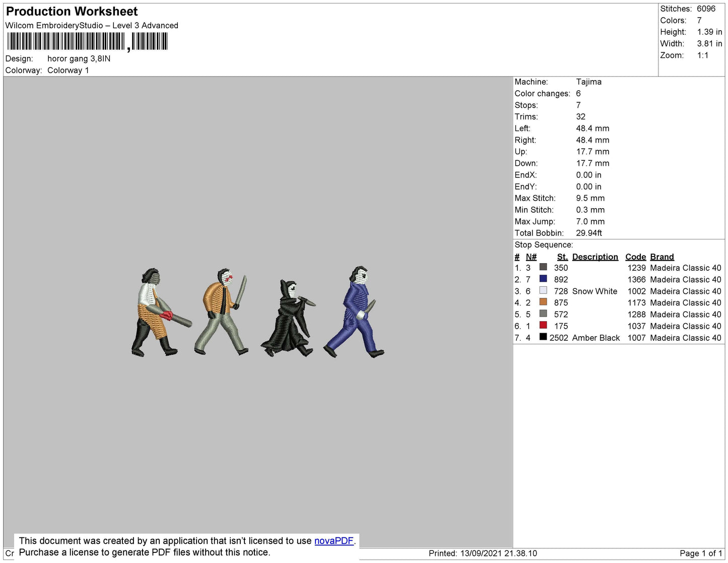The height and width of the screenshot is (563, 728).
Task: Click the Machine value Tajima
Action: coord(589,82)
